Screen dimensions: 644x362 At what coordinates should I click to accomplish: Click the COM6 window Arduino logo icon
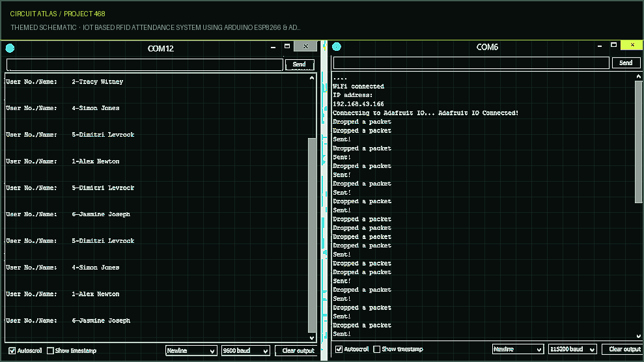click(x=337, y=47)
